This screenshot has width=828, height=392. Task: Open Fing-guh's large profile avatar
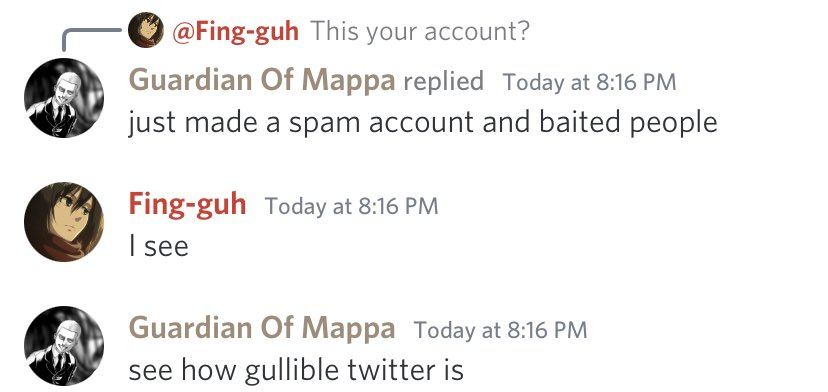(x=64, y=222)
